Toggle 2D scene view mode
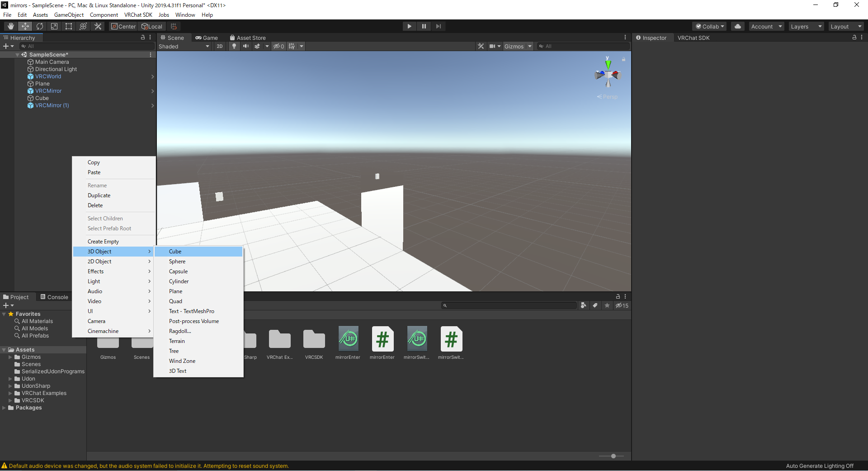The width and height of the screenshot is (868, 471). point(220,46)
